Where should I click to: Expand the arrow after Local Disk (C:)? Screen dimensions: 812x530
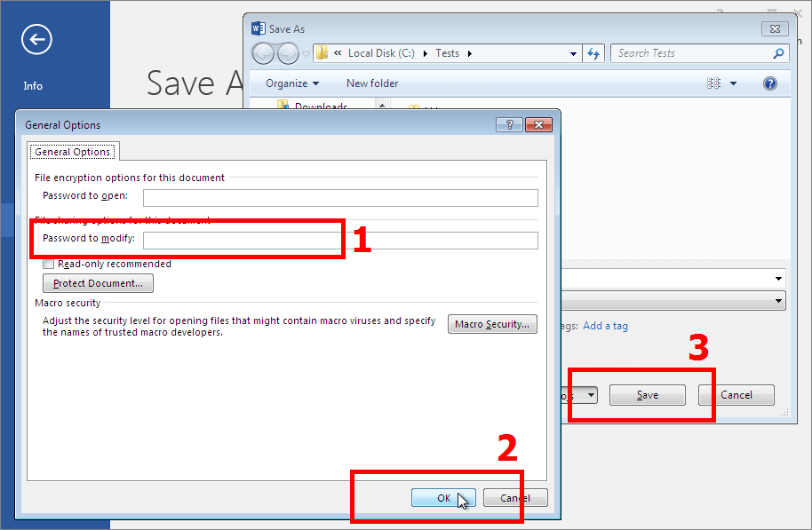[426, 54]
